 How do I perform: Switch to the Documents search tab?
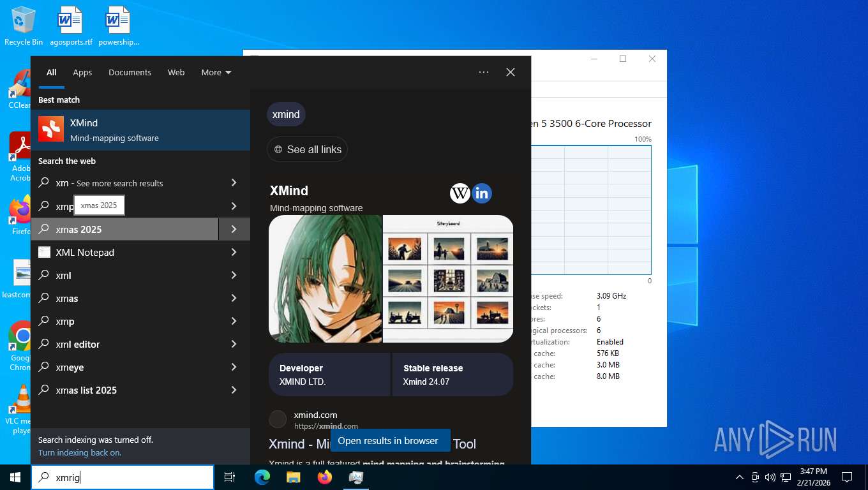[x=130, y=72]
